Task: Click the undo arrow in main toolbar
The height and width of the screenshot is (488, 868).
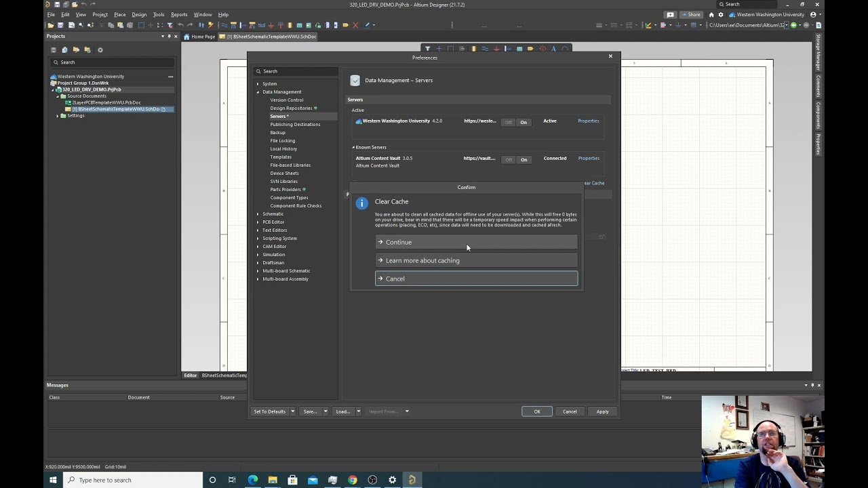Action: [x=181, y=25]
